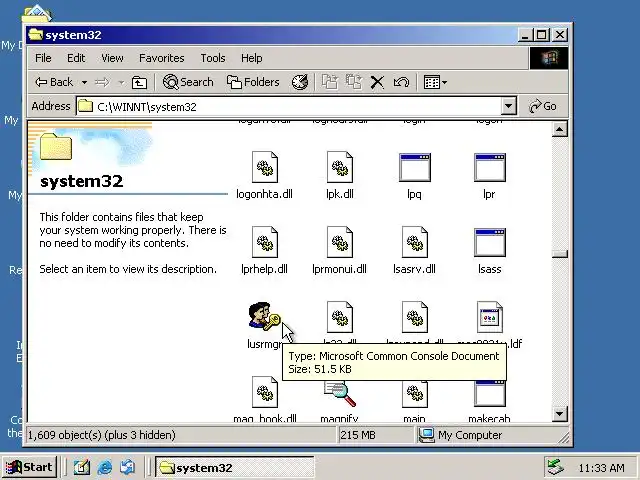This screenshot has width=640, height=480.
Task: Click the 1,609 object(s) status text
Action: (101, 435)
